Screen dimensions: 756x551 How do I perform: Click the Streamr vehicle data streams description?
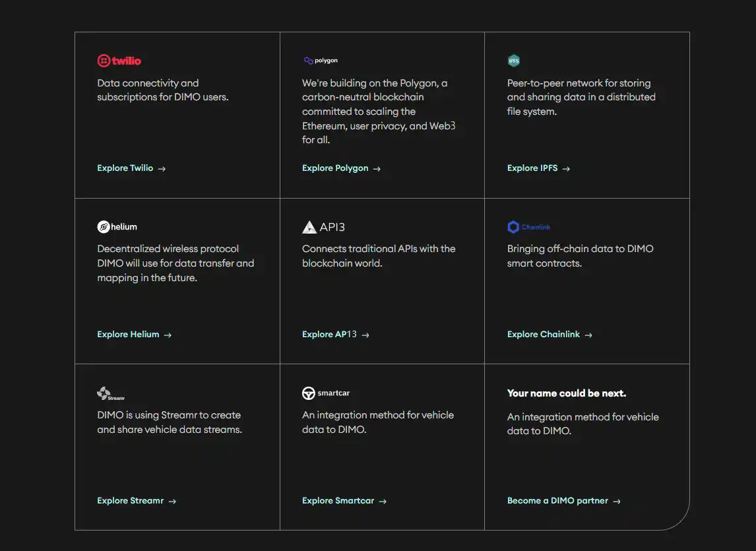coord(170,422)
